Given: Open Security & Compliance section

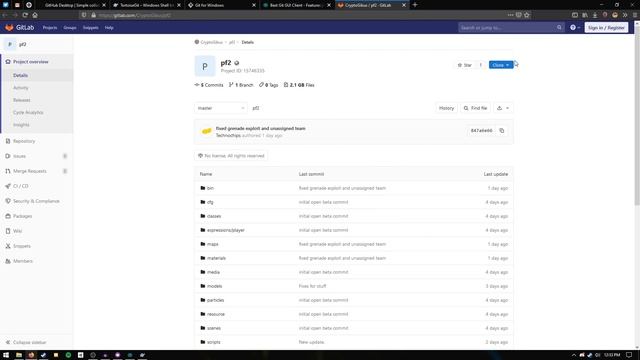Looking at the screenshot, I should (36, 201).
